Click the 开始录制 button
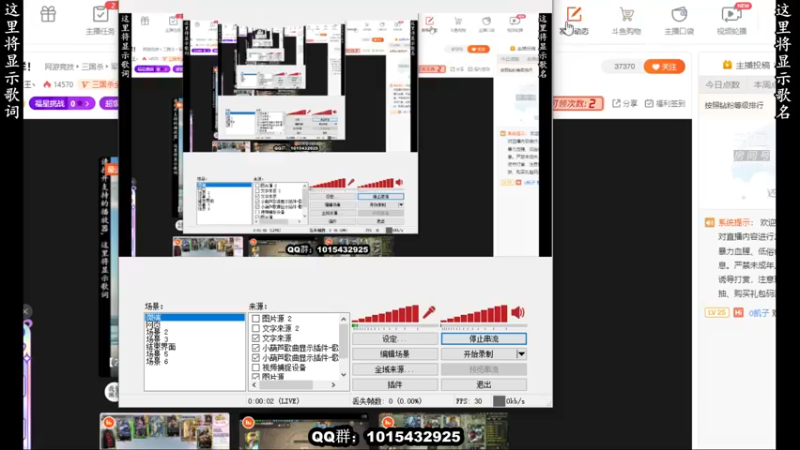Screen dimensions: 800x450 (479, 354)
